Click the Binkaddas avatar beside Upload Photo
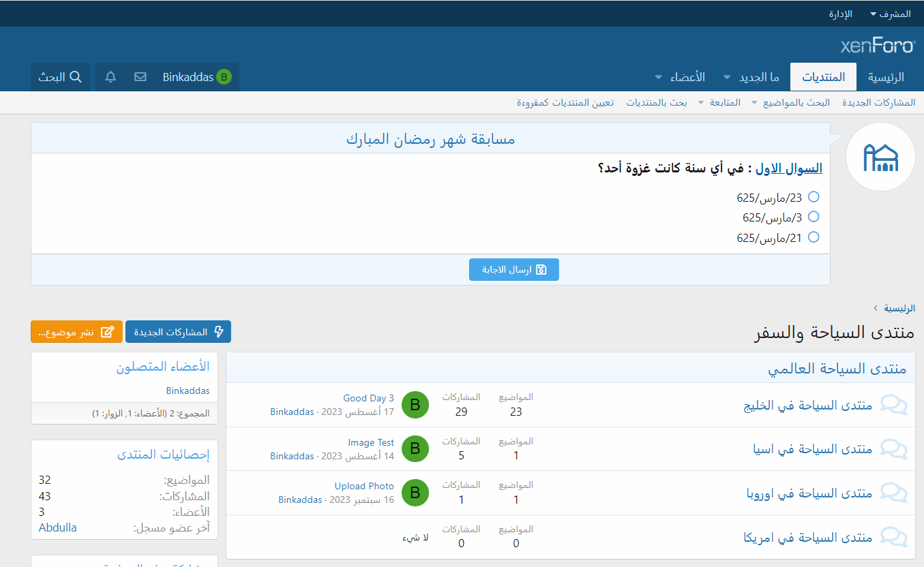This screenshot has height=567, width=924. point(415,493)
